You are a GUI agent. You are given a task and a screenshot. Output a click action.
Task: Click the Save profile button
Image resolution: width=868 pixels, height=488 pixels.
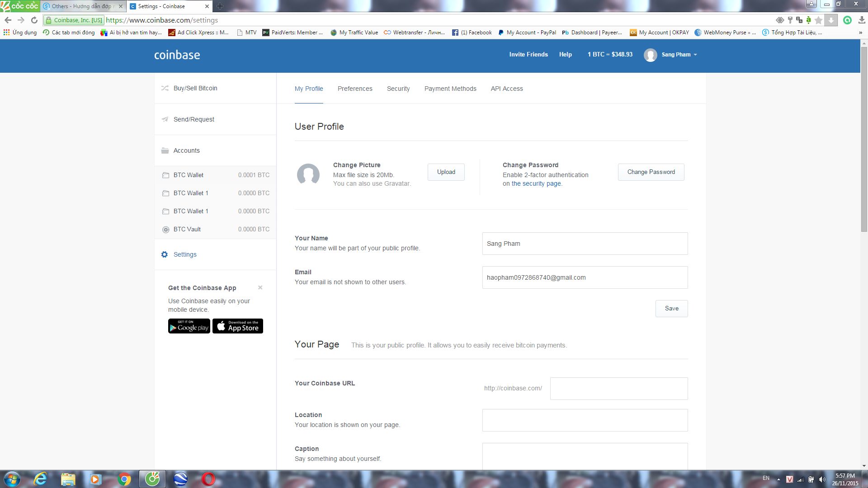point(671,309)
